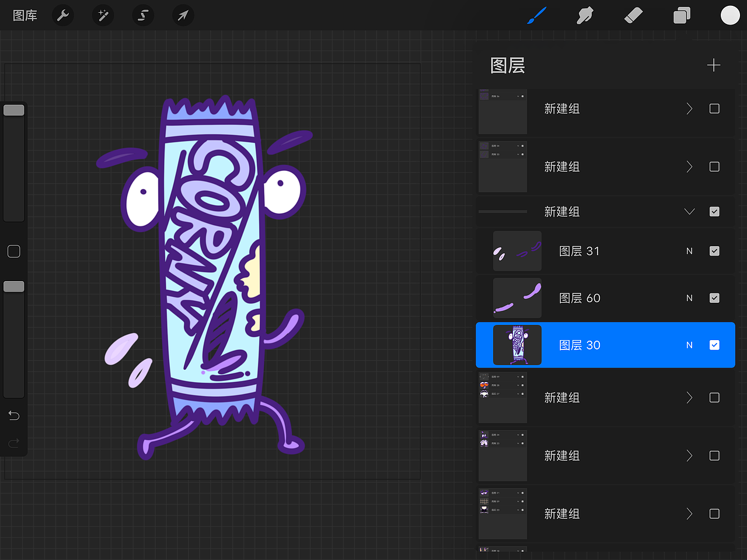Open the Actions wrench menu

63,15
